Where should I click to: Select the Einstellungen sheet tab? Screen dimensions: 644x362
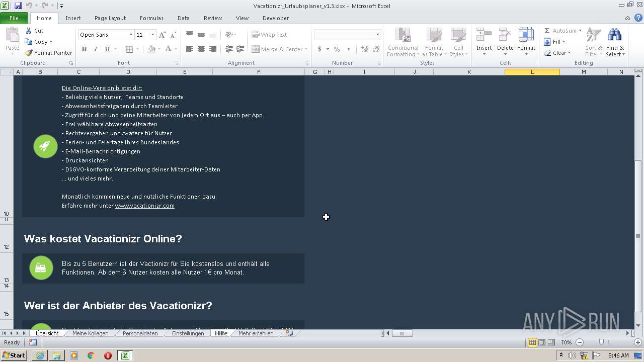click(x=188, y=333)
